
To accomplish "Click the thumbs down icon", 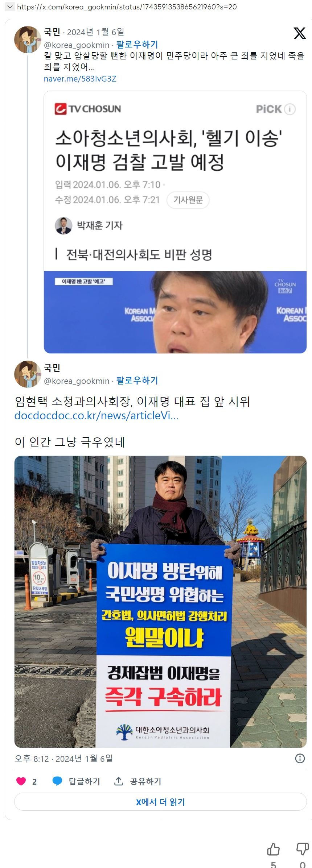I will coord(303,849).
